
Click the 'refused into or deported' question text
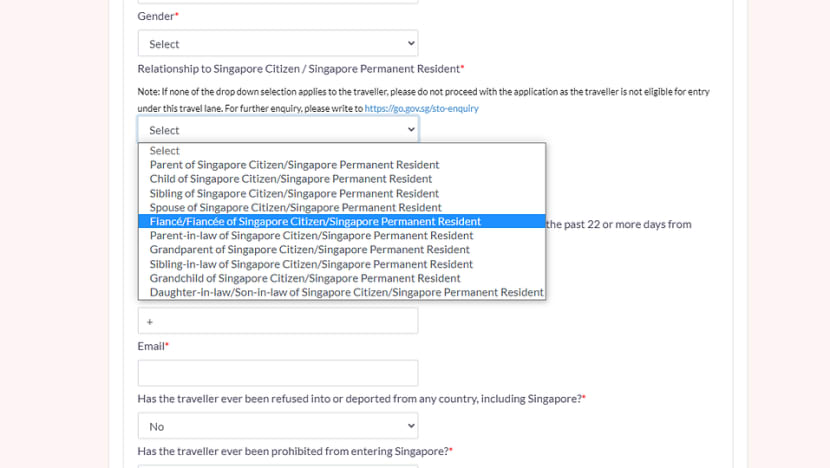click(362, 399)
